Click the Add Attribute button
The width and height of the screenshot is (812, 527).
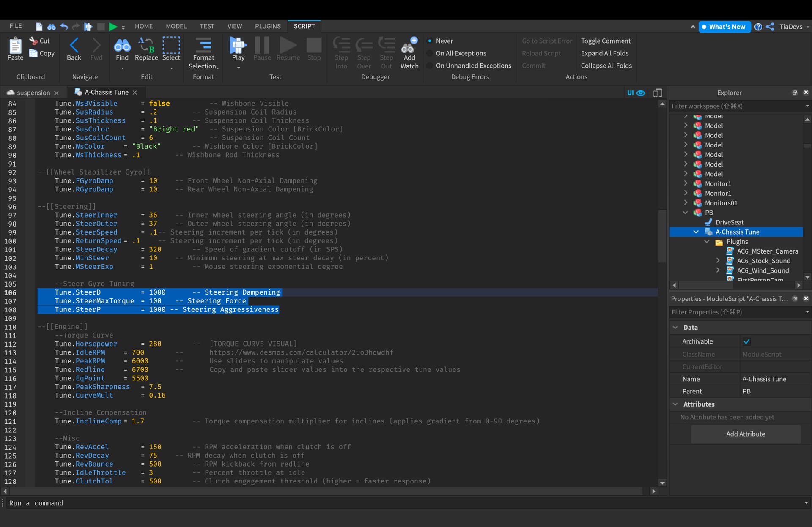point(746,434)
